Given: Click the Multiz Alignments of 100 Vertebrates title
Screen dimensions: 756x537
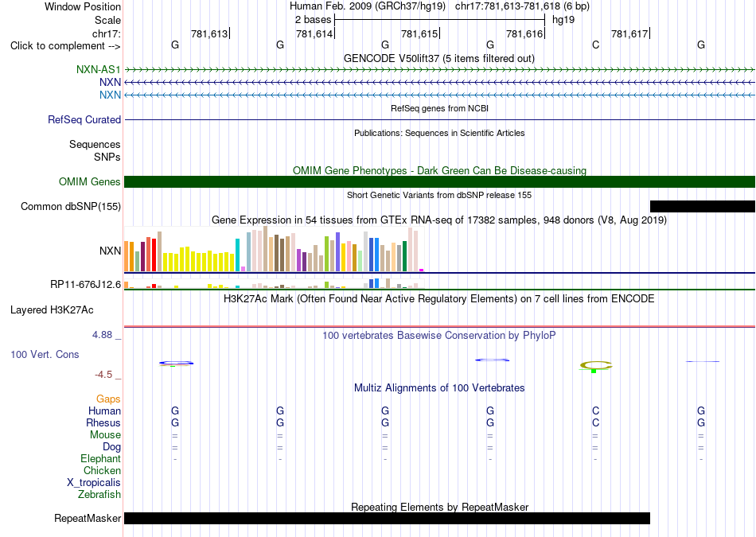Looking at the screenshot, I should (x=439, y=388).
